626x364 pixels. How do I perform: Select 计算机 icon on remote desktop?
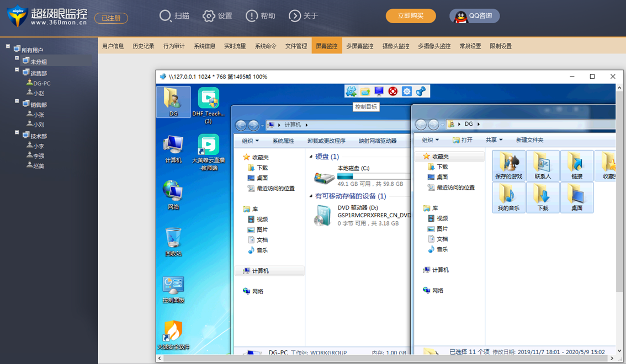(173, 149)
